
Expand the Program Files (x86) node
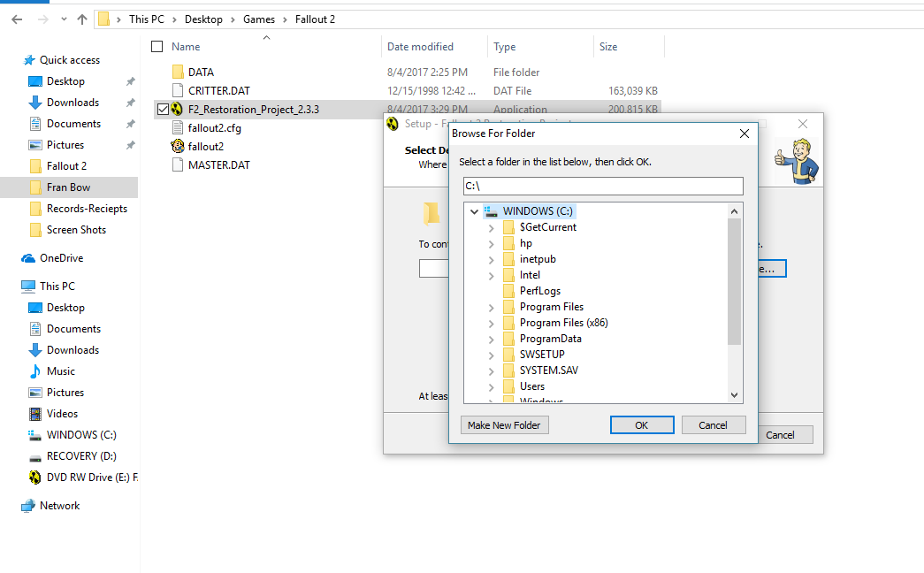(491, 323)
